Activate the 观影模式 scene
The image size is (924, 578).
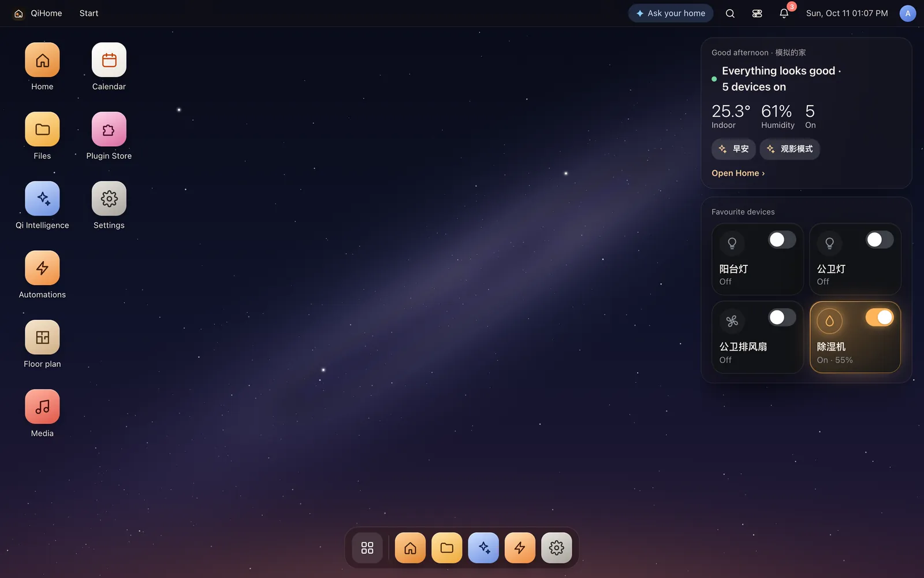coord(789,149)
